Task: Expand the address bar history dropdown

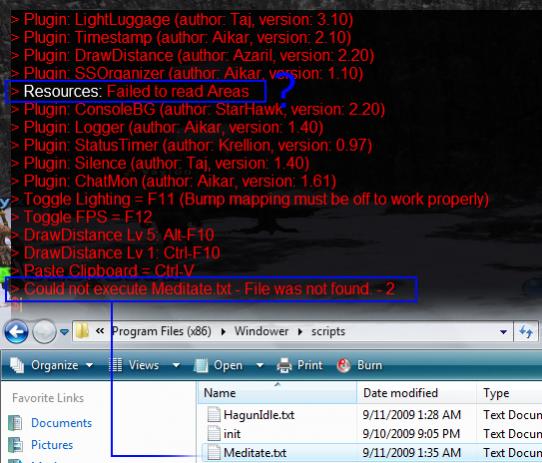Action: 503,332
